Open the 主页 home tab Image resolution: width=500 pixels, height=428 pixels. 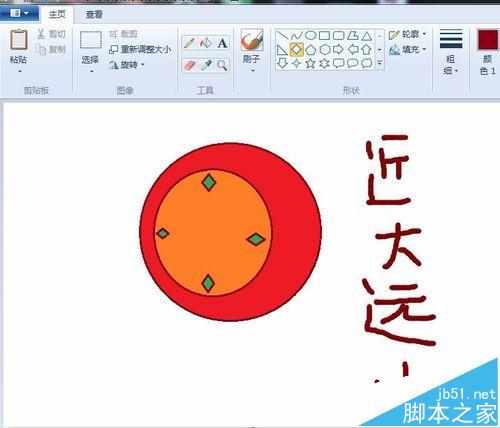coord(57,15)
